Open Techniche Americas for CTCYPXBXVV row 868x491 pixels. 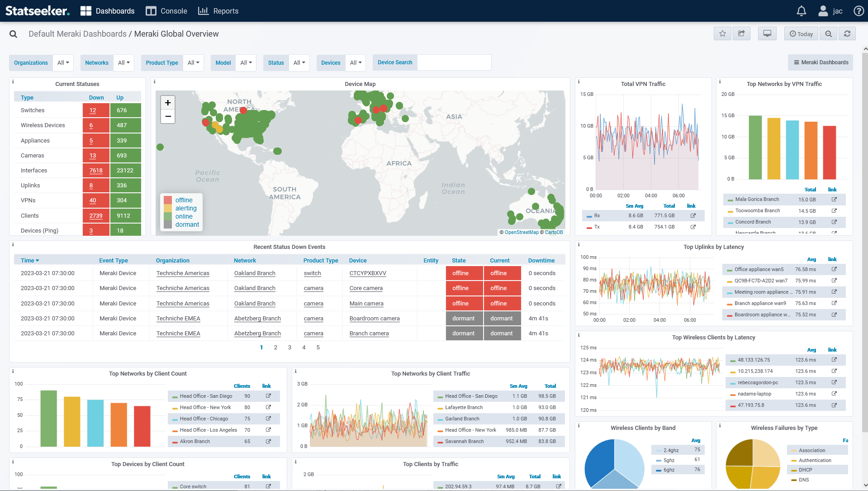coord(183,273)
